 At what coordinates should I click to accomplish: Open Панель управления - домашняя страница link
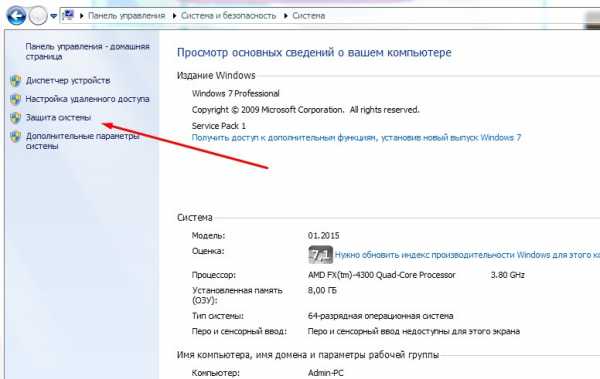point(87,51)
